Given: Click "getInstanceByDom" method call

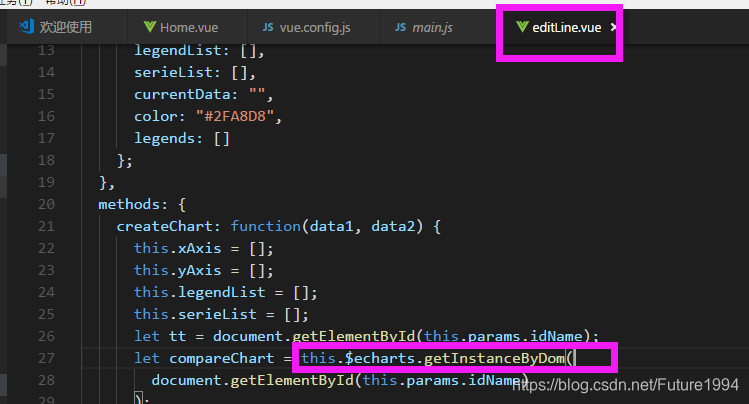Looking at the screenshot, I should 494,358.
